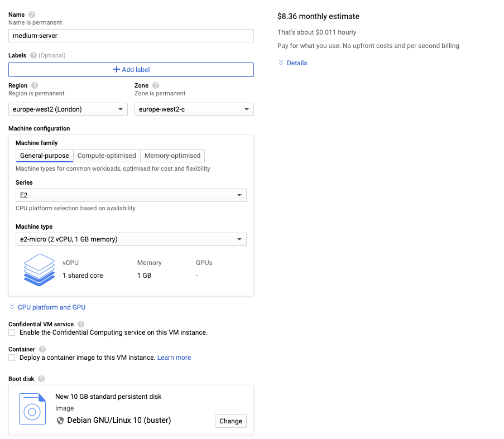Open the Confidential VM service help icon

[80, 324]
